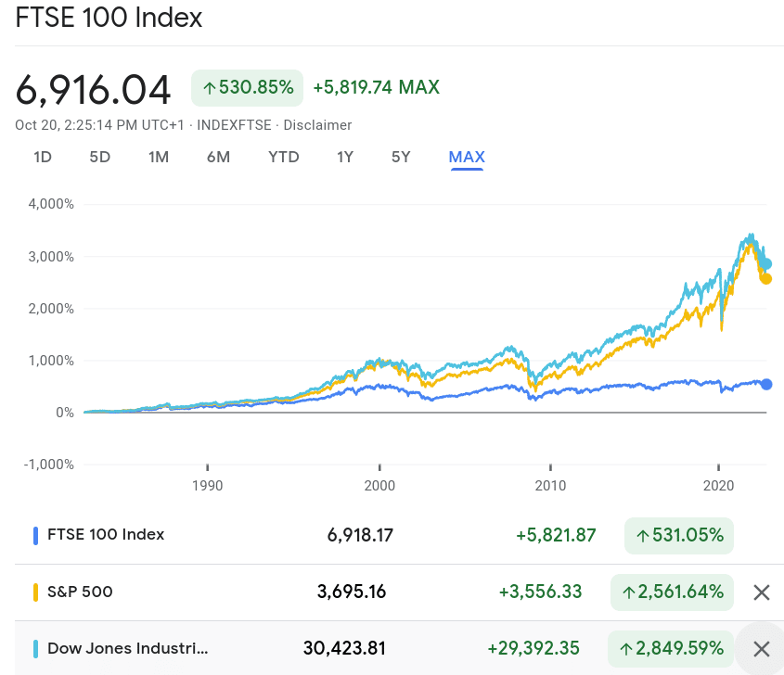Click the FTSE 100 Index row name
The width and height of the screenshot is (784, 675).
(106, 535)
